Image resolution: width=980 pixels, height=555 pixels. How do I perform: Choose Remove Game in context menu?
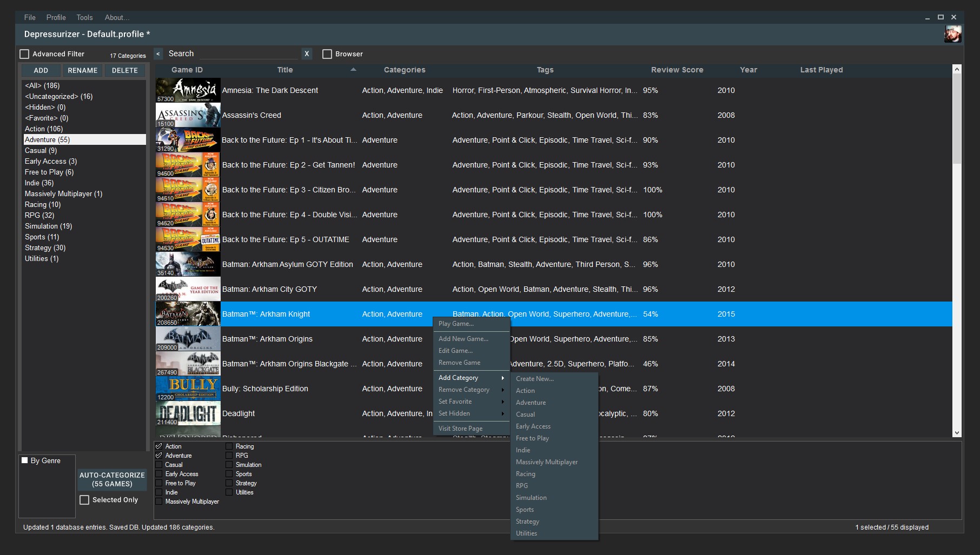point(471,363)
